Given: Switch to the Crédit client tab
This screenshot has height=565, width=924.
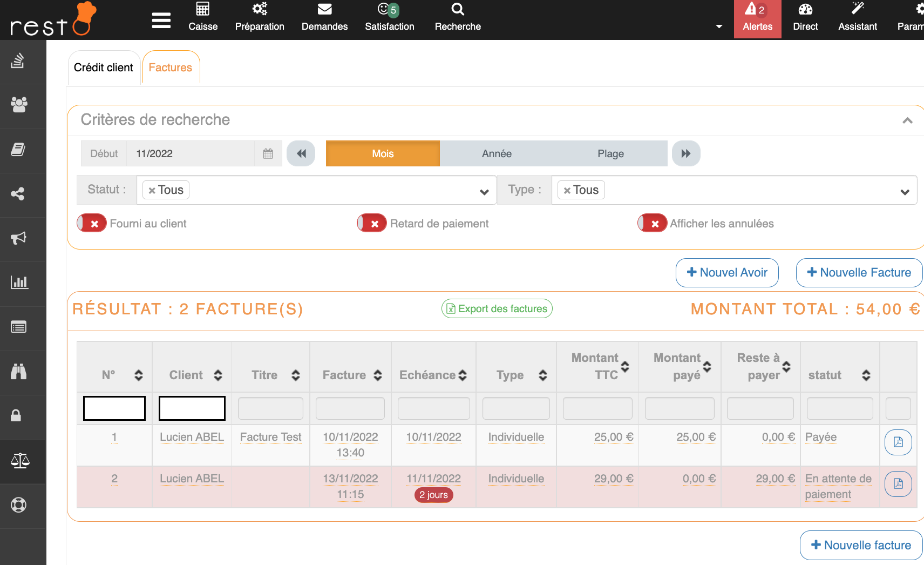Looking at the screenshot, I should tap(104, 68).
